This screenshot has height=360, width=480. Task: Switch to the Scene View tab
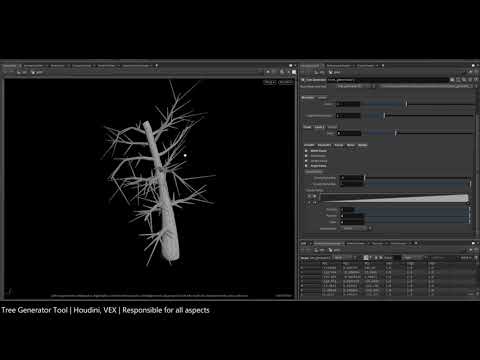9,66
